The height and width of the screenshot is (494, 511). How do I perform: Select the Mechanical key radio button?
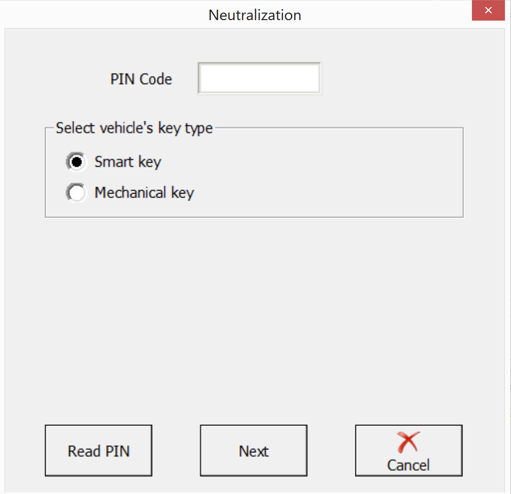76,193
